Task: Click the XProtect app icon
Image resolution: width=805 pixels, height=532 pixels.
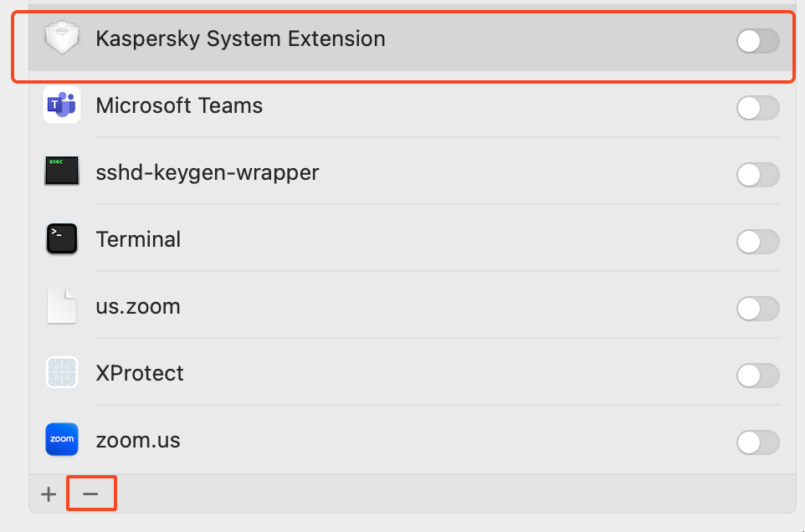Action: 62,372
